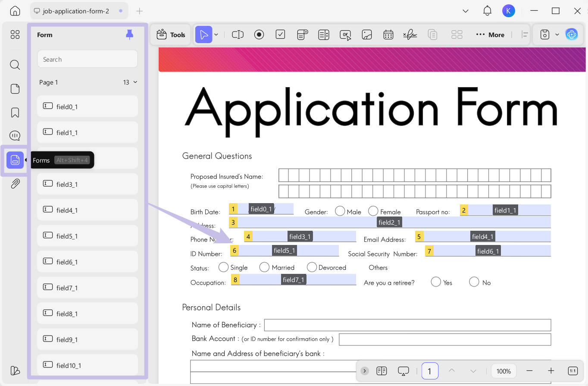
Task: Choose Single for marital status
Action: click(x=223, y=267)
